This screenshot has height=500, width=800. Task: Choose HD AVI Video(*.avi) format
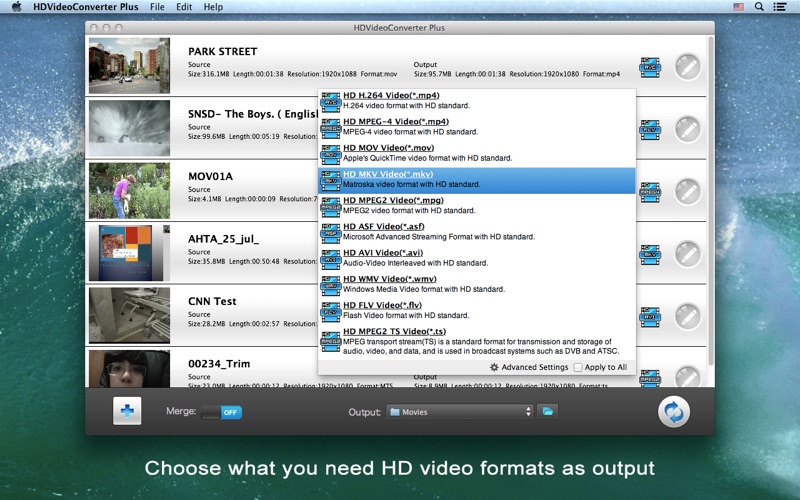coord(477,259)
